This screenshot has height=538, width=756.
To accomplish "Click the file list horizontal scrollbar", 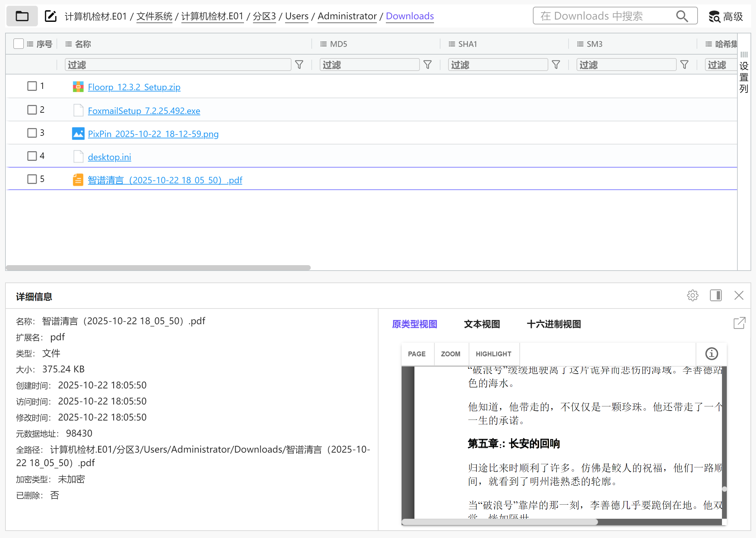I will (158, 267).
